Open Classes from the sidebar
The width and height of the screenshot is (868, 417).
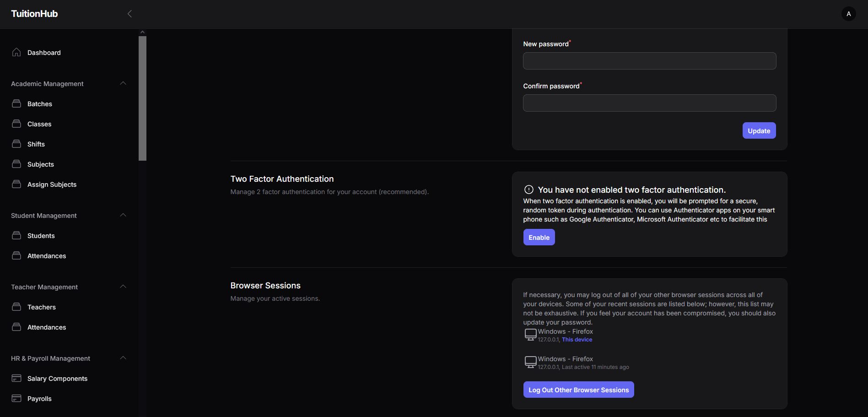tap(39, 124)
